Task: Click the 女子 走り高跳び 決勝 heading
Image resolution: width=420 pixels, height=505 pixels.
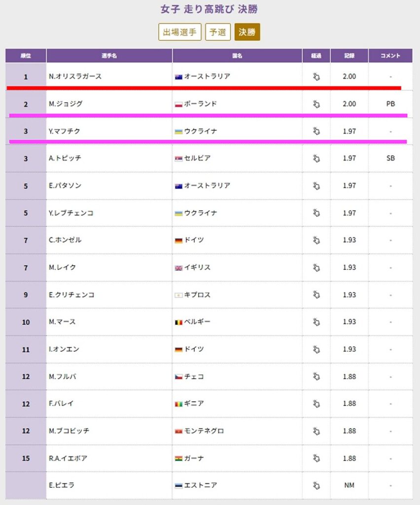Action: coord(210,9)
